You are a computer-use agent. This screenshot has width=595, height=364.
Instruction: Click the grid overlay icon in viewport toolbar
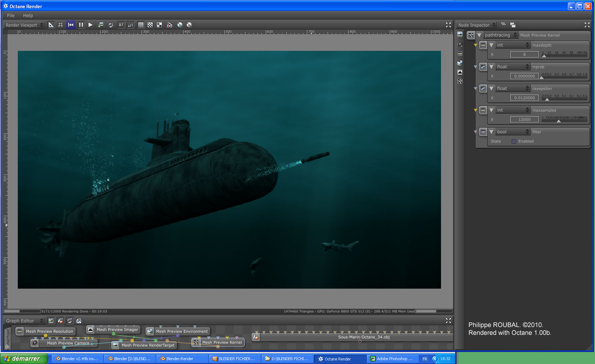(60, 25)
